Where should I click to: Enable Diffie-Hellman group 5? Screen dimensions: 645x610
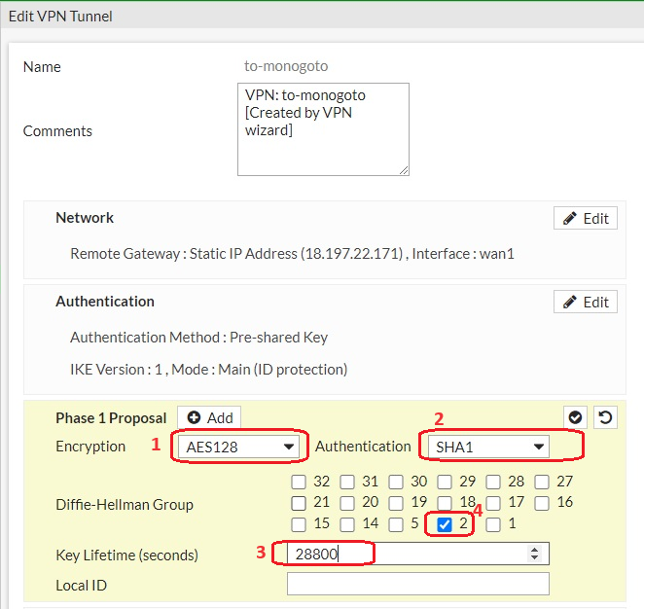pos(396,525)
